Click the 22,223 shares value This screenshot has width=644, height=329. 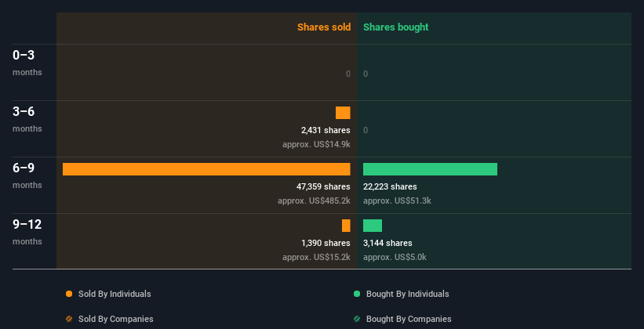click(390, 186)
